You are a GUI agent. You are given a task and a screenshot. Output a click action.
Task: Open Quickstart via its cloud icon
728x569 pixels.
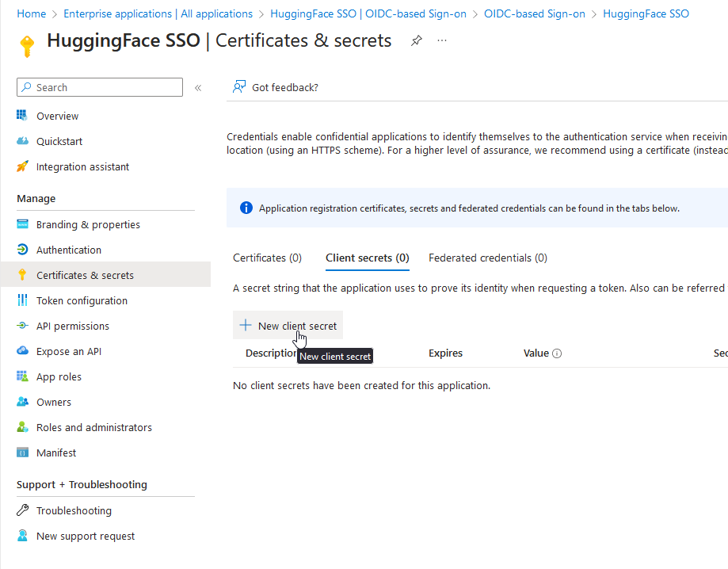coord(22,141)
